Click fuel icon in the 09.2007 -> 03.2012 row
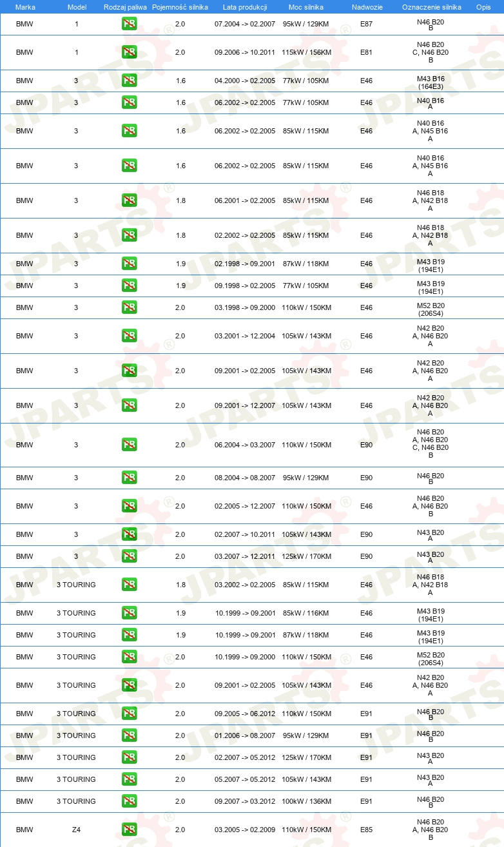Screen dimensions: 504x847 click(x=129, y=801)
